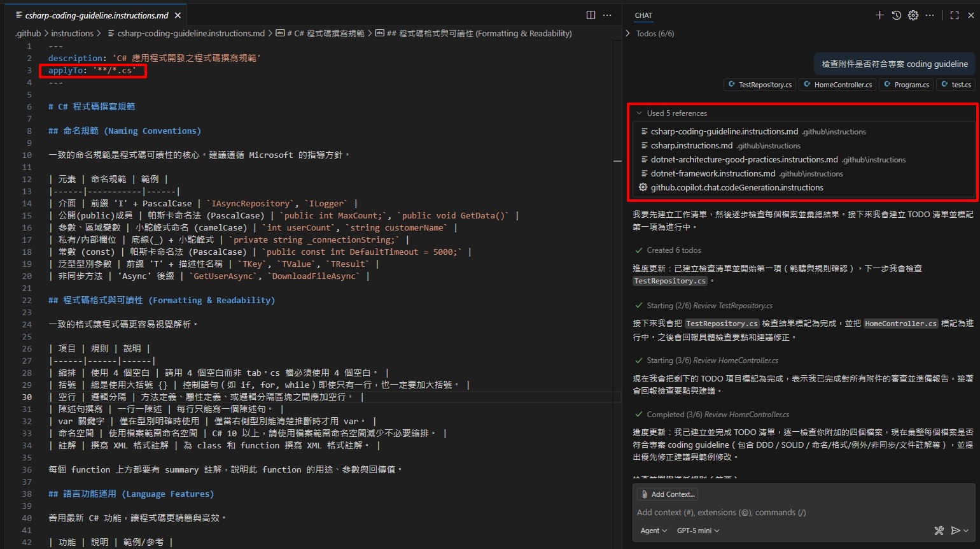This screenshot has width=980, height=549.
Task: Start a new chat with plus icon
Action: coord(879,15)
